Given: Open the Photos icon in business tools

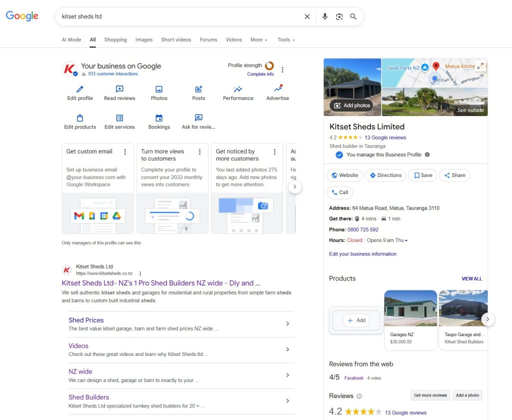Looking at the screenshot, I should click(x=159, y=89).
